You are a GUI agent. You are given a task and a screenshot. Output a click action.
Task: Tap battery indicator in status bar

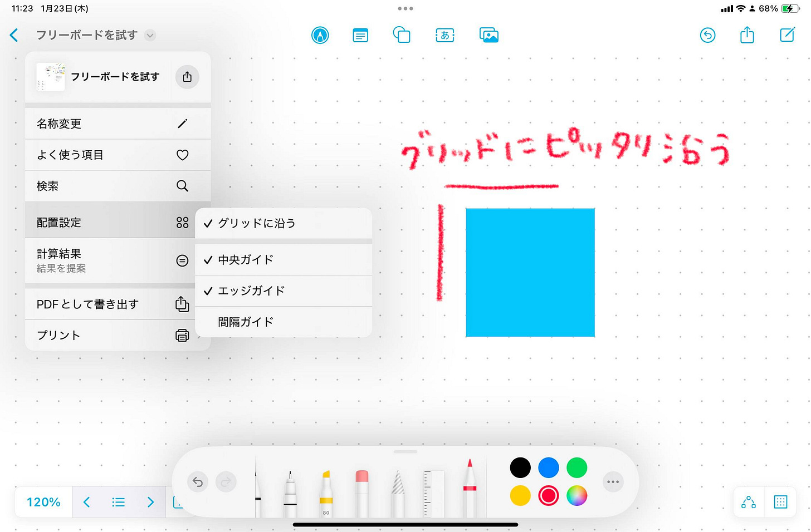point(790,8)
